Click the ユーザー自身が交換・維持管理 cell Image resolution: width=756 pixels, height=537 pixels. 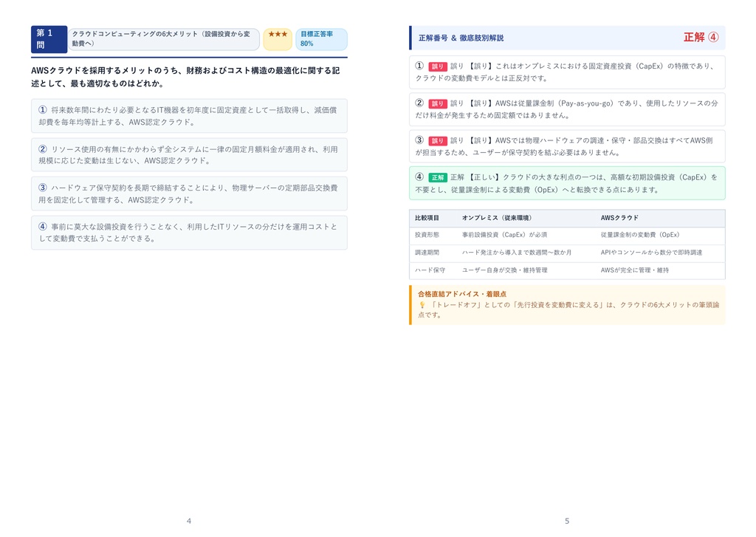(x=504, y=270)
